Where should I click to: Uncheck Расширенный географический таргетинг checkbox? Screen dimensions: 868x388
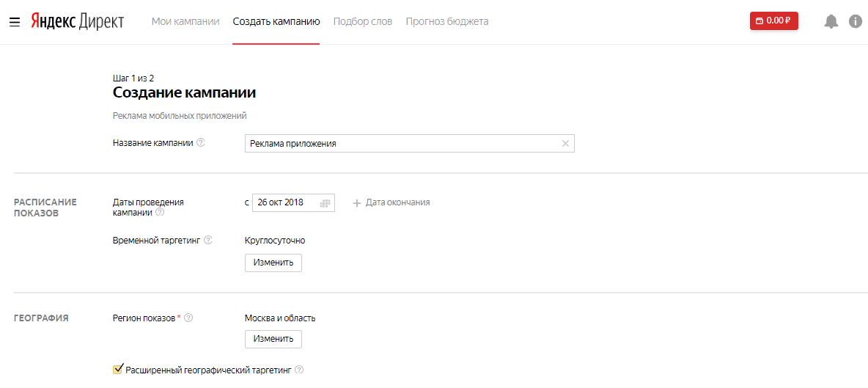pyautogui.click(x=117, y=369)
